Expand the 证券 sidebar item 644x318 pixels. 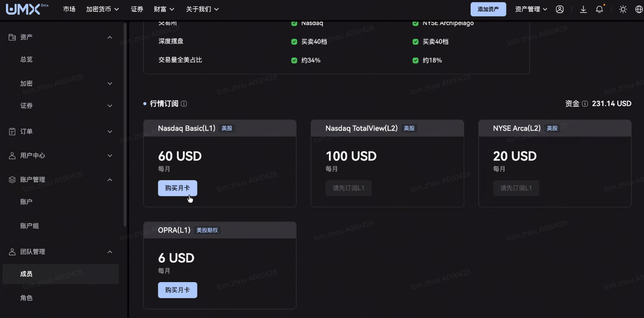click(x=110, y=105)
